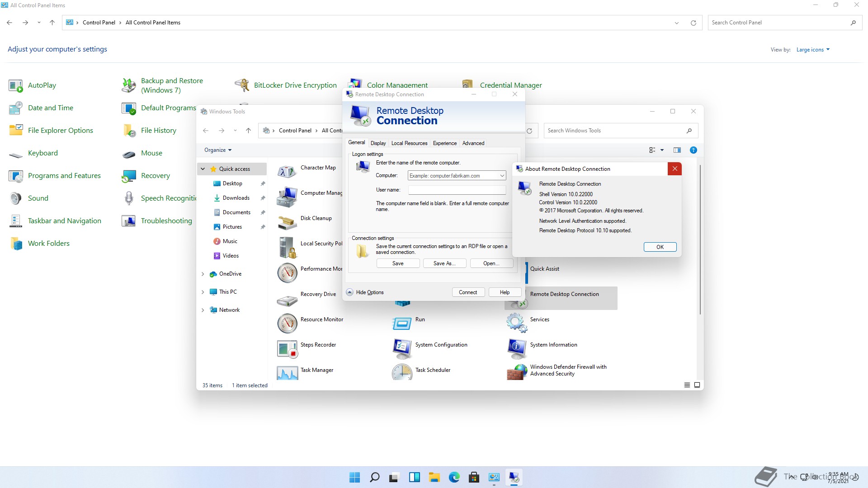
Task: Switch to Experience tab
Action: [x=445, y=143]
